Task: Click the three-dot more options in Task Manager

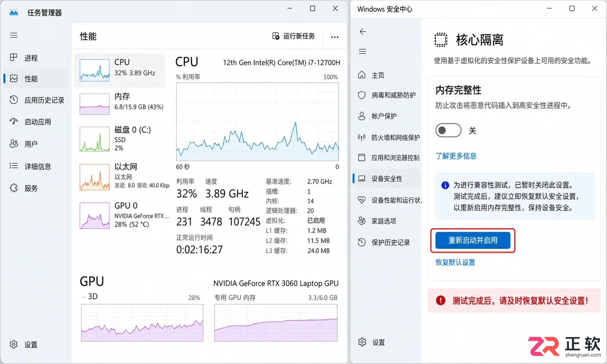Action: tap(335, 37)
